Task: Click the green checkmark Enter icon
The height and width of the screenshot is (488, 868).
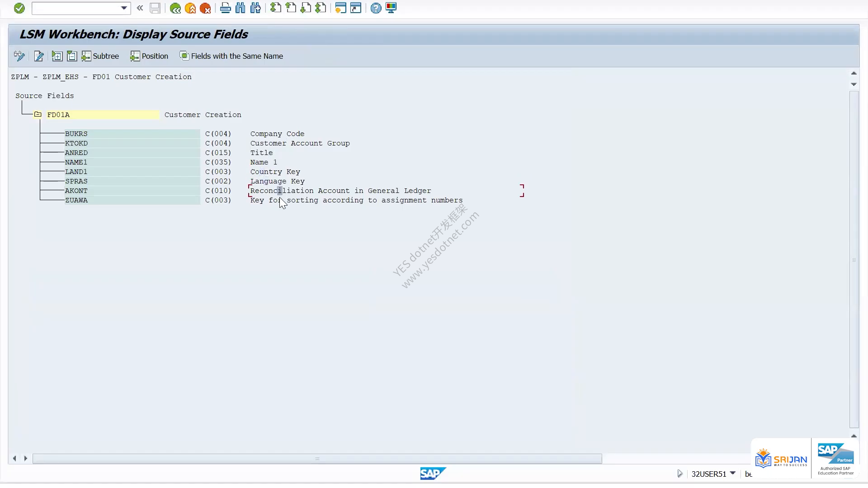Action: pos(19,8)
